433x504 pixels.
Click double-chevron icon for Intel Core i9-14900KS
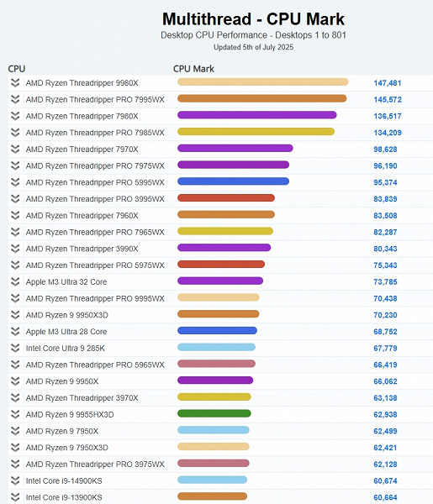pos(15,480)
